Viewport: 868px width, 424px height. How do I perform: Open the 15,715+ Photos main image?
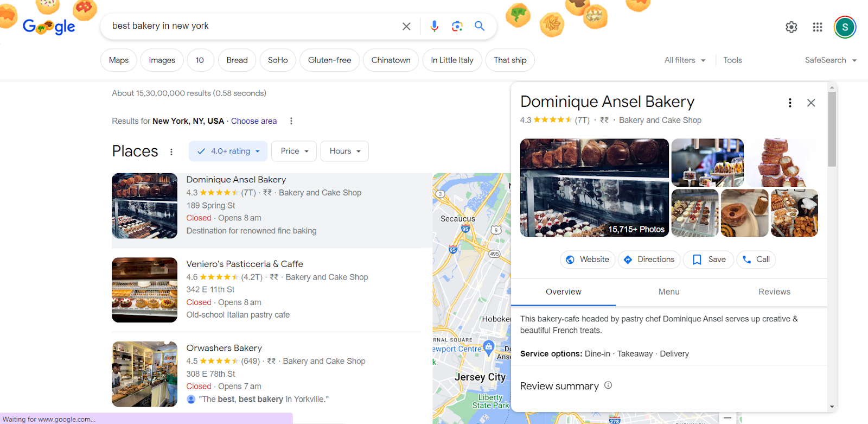click(x=595, y=188)
